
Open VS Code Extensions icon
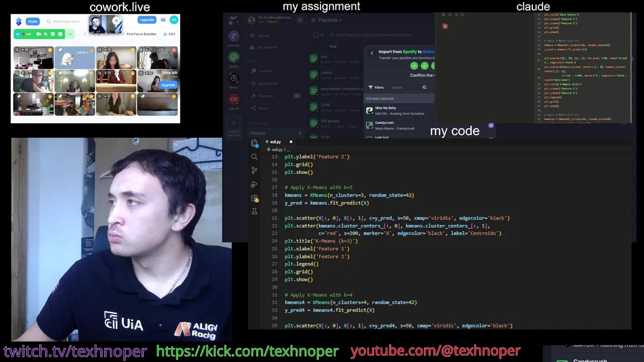pos(255,198)
